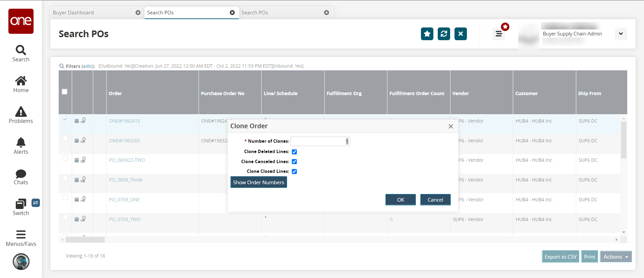Click the table's vertical scrollbar thumb

(624, 140)
